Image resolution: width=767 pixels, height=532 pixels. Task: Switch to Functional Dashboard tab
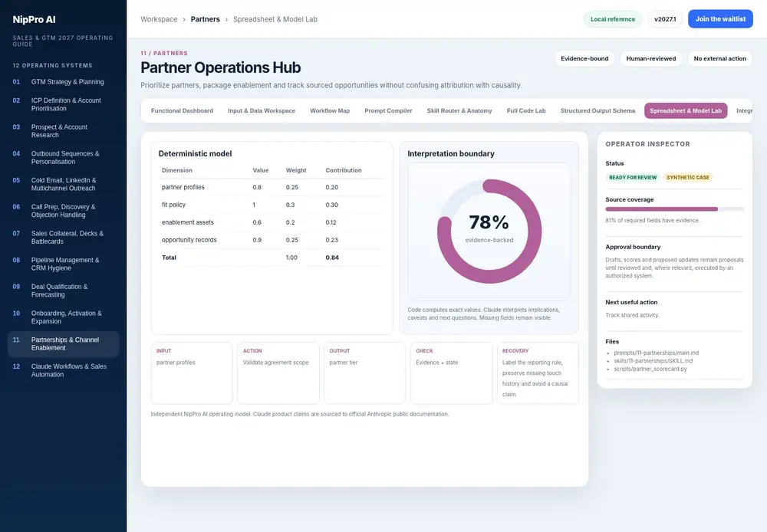point(182,110)
